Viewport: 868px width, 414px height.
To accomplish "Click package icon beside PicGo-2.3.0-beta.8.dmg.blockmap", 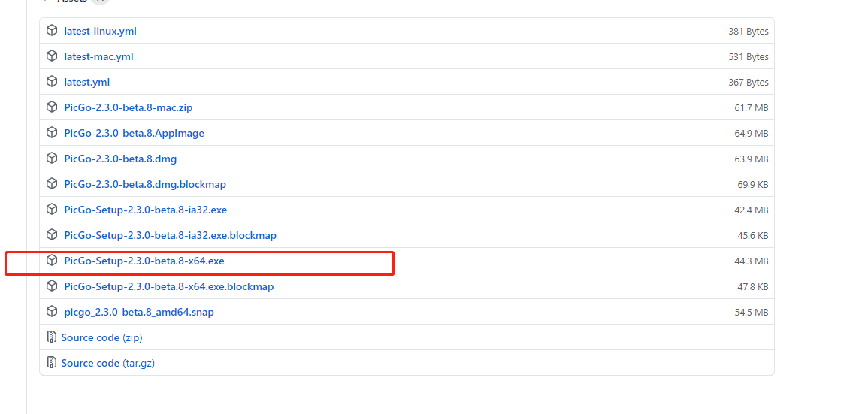I will [52, 184].
